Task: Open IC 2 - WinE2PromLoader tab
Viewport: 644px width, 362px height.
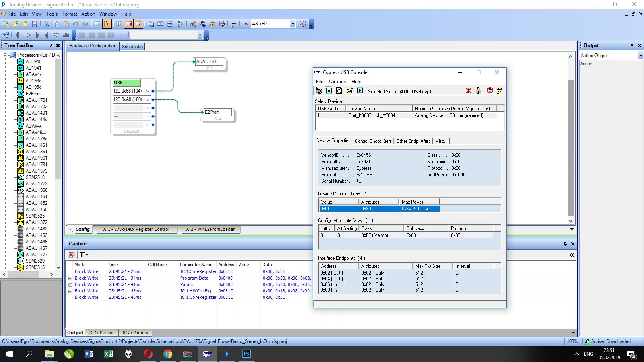Action: [x=210, y=229]
